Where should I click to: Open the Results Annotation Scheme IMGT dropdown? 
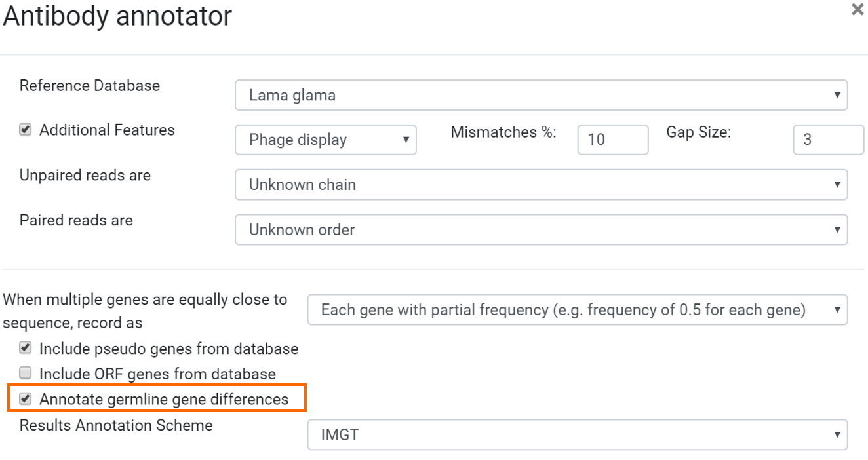click(x=578, y=434)
